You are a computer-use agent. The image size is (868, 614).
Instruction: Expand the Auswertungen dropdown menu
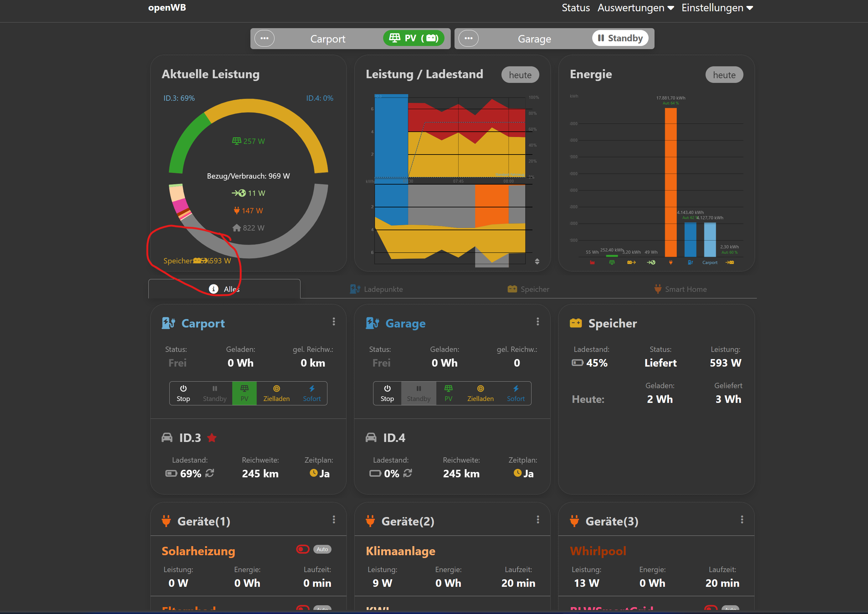coord(635,8)
